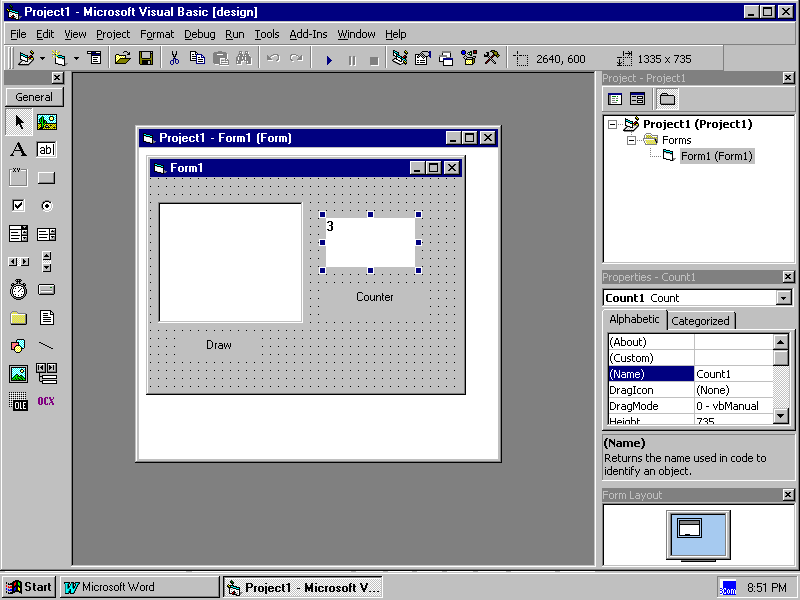The width and height of the screenshot is (800, 600).
Task: Switch to the Categorized properties tab
Action: pos(701,321)
